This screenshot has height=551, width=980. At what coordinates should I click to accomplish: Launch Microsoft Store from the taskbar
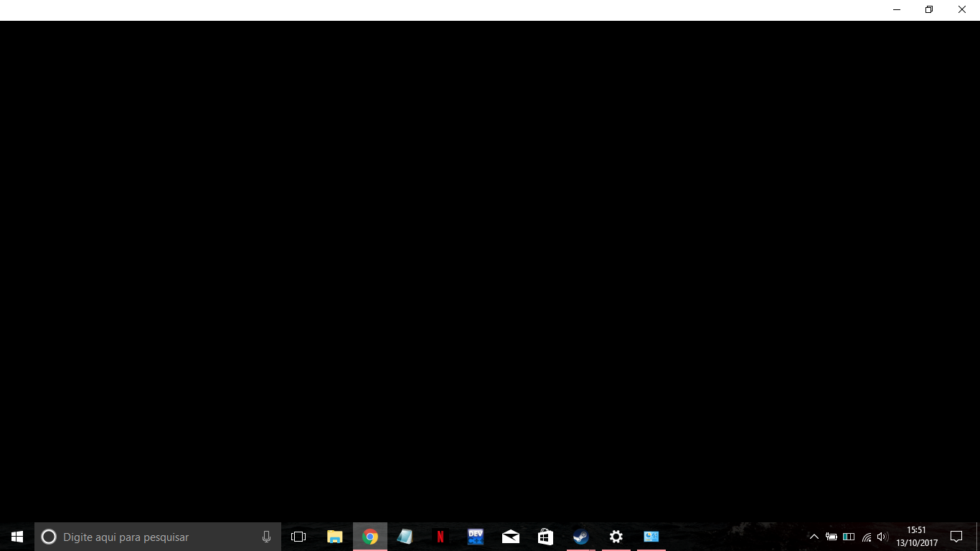point(546,537)
